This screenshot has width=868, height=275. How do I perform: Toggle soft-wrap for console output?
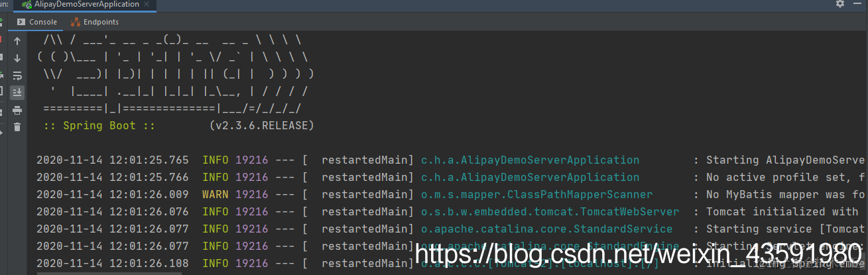(17, 76)
